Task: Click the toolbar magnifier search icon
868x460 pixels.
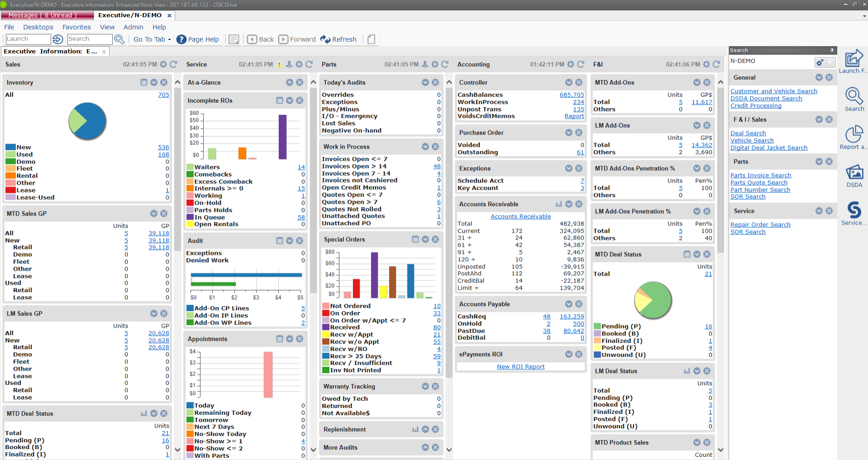Action: (x=119, y=39)
